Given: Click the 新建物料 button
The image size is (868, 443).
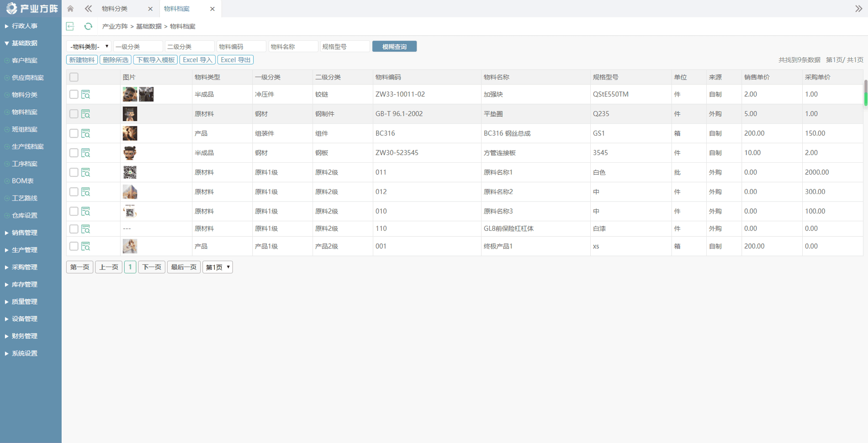Looking at the screenshot, I should point(82,60).
